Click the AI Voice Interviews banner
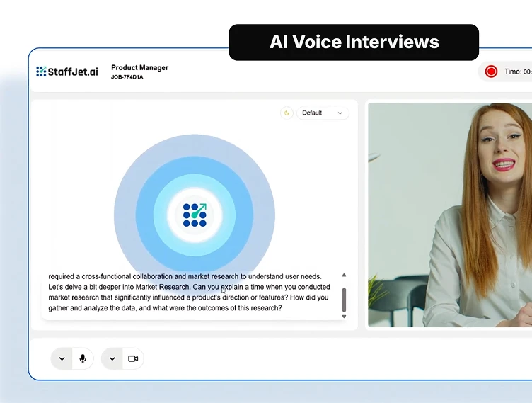Viewport: 532px width, 403px height. (x=354, y=42)
